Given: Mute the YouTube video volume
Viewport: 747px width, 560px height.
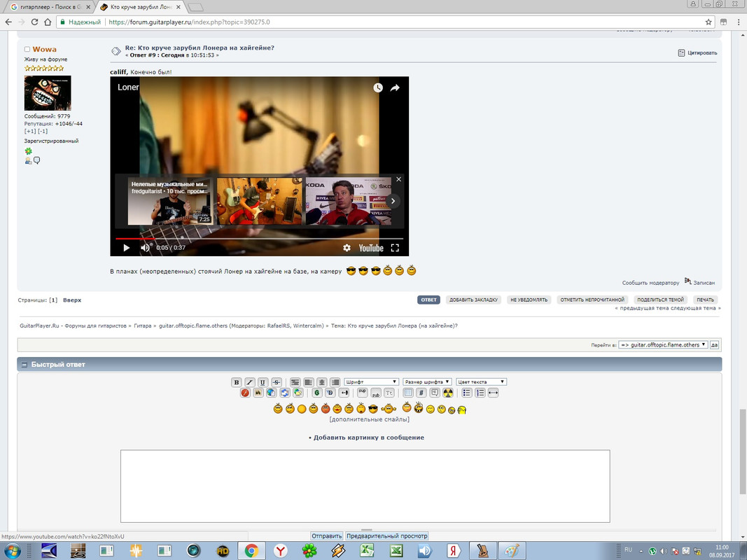Looking at the screenshot, I should [145, 248].
